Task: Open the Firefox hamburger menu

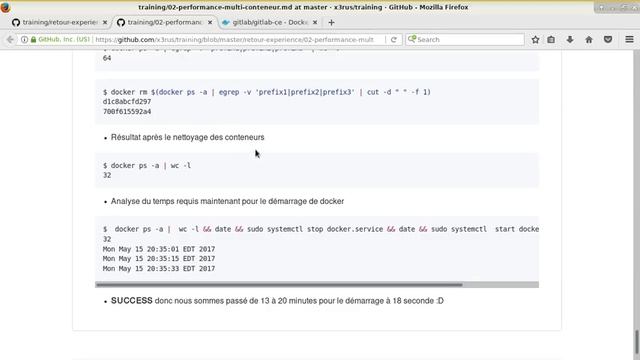Action: [629, 40]
